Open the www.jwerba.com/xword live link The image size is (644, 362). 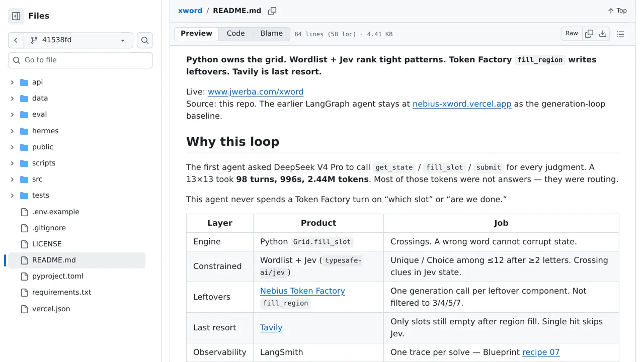pyautogui.click(x=256, y=92)
